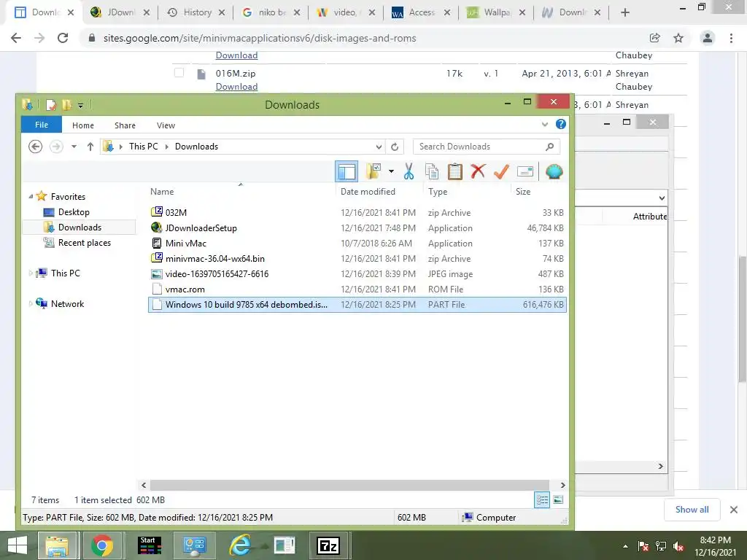Expand the This PC tree node
747x560 pixels.
coord(31,273)
